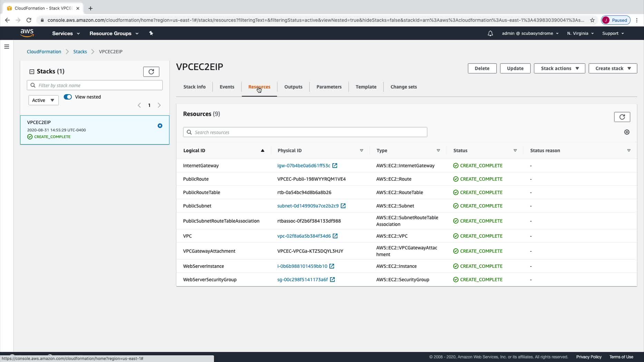Viewport: 644px width, 362px height.
Task: Click the browser address bar URL
Action: click(x=316, y=20)
